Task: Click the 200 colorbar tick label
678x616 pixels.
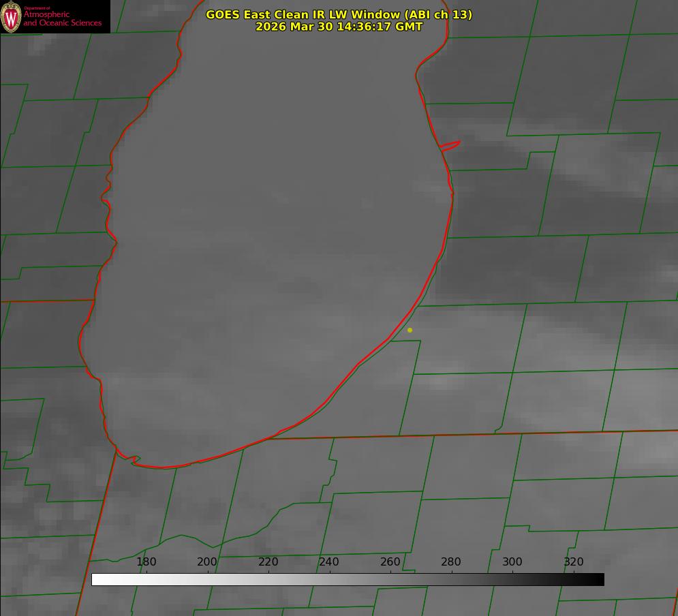Action: 207,562
